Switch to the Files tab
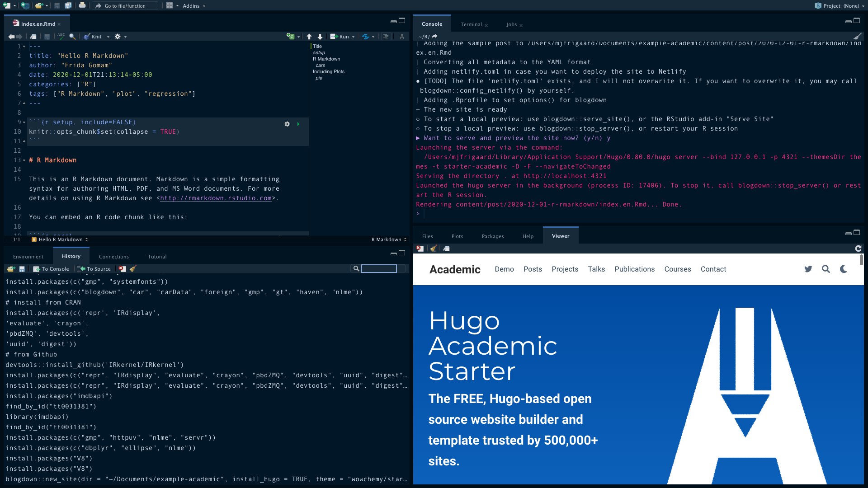 tap(427, 236)
